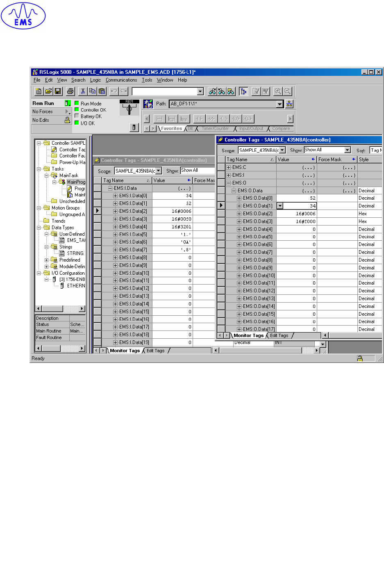Open Scope dropdown in front Controller Tags window
The image size is (384, 588).
(x=282, y=150)
